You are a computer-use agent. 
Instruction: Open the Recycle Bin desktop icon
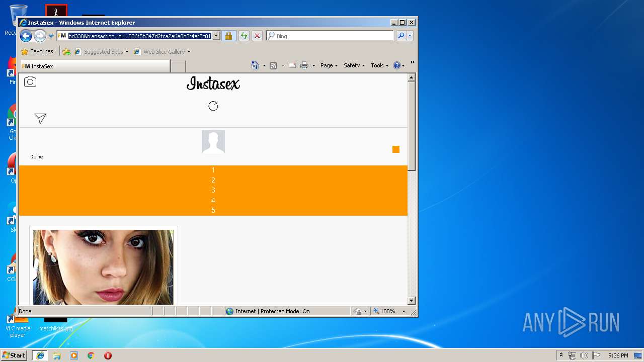(18, 19)
